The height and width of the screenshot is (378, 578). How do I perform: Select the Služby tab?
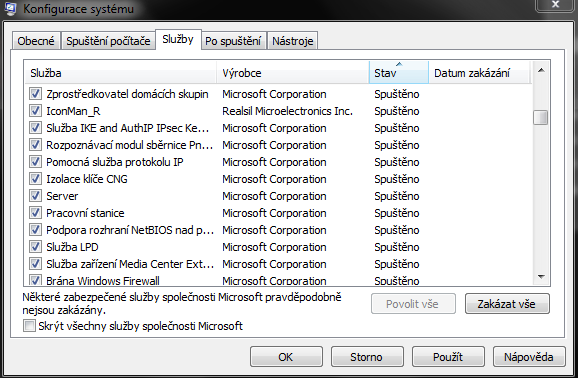click(178, 39)
